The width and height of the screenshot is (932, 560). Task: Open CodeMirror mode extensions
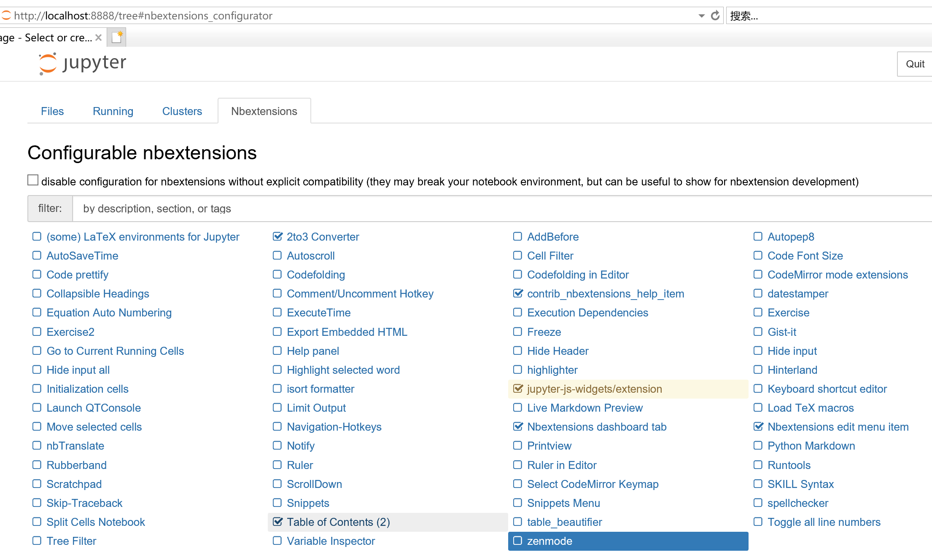pos(838,275)
